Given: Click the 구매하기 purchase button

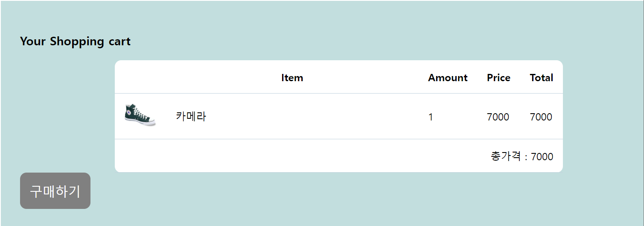Looking at the screenshot, I should click(55, 191).
